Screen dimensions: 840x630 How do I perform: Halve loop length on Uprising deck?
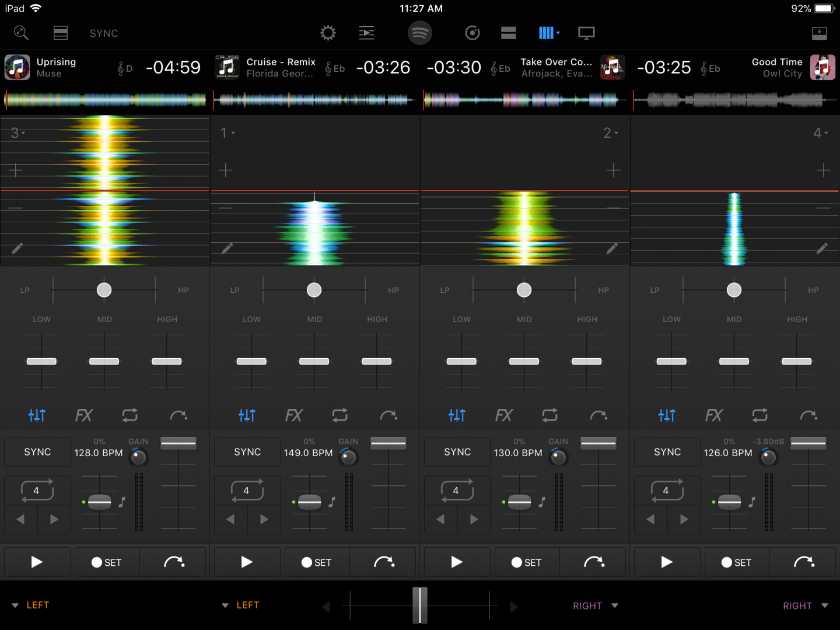click(x=20, y=519)
